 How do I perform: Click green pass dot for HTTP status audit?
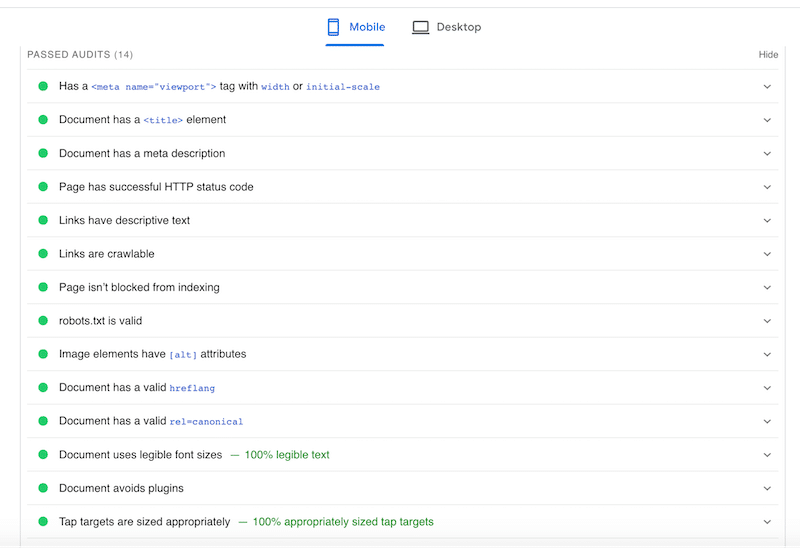click(43, 187)
